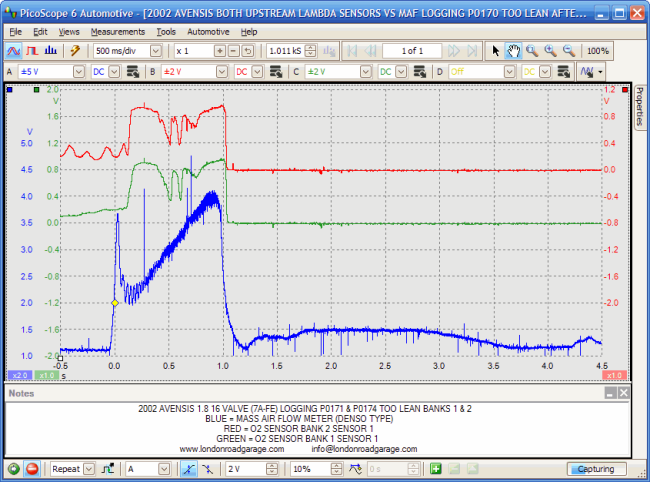Select the arrow pointer tool
This screenshot has width=650, height=482.
tap(497, 50)
